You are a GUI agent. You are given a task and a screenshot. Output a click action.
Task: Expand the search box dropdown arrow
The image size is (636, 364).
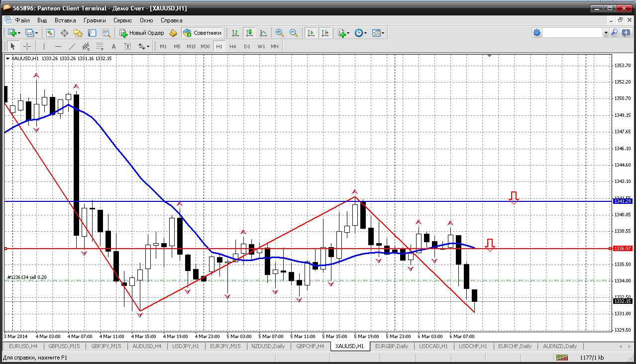(606, 33)
